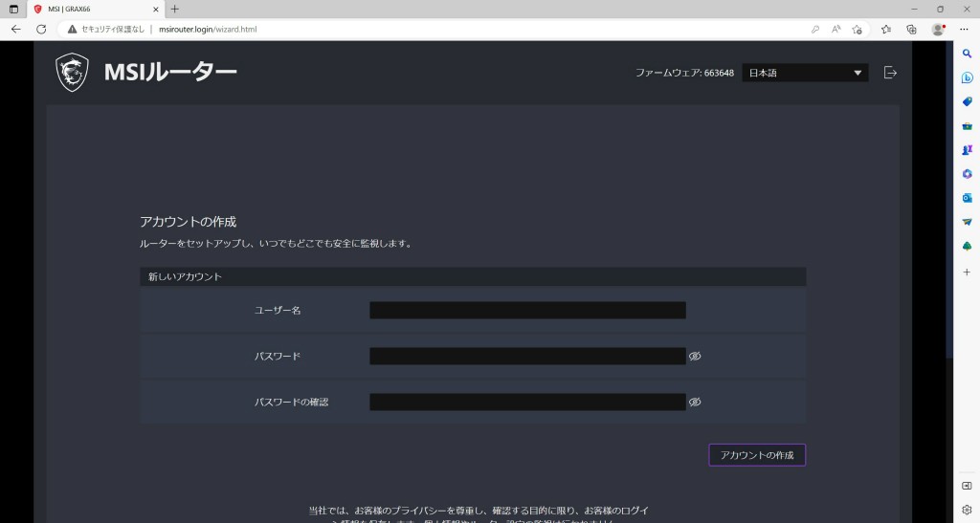This screenshot has height=523, width=980.
Task: Click the ユーザー名 input field
Action: (527, 310)
